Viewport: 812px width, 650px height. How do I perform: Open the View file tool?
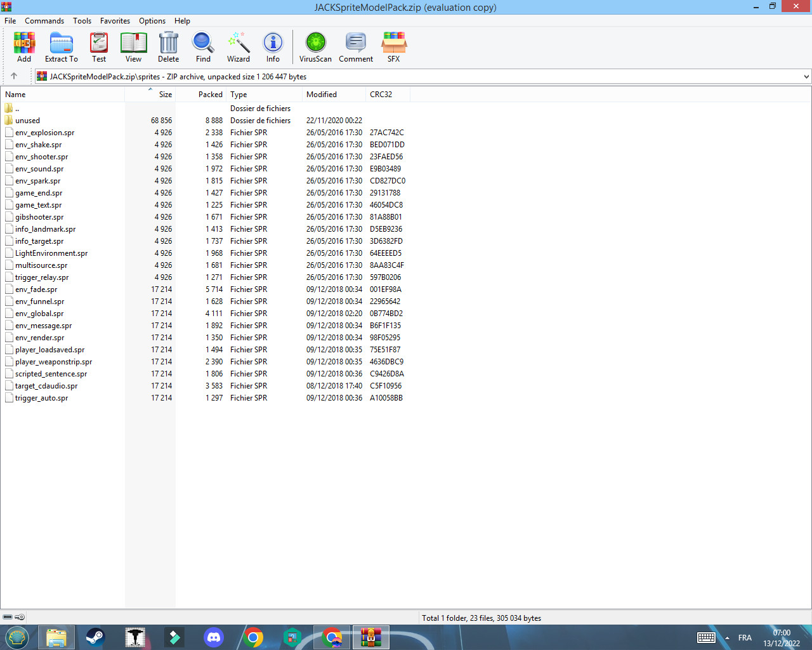tap(133, 47)
